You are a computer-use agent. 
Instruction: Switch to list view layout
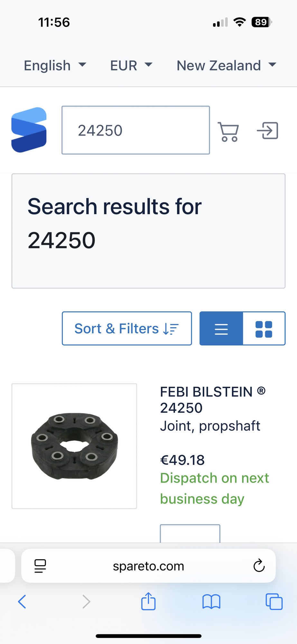pos(221,328)
